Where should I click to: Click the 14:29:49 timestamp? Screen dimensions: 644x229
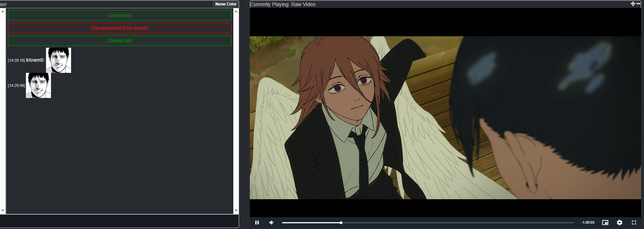(17, 85)
